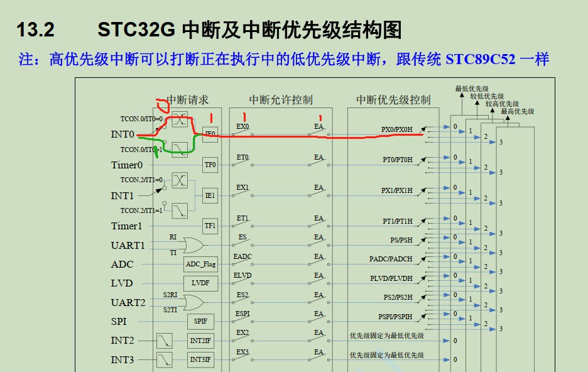Click the EX2 enable switch label
This screenshot has height=372, width=588.
(242, 332)
